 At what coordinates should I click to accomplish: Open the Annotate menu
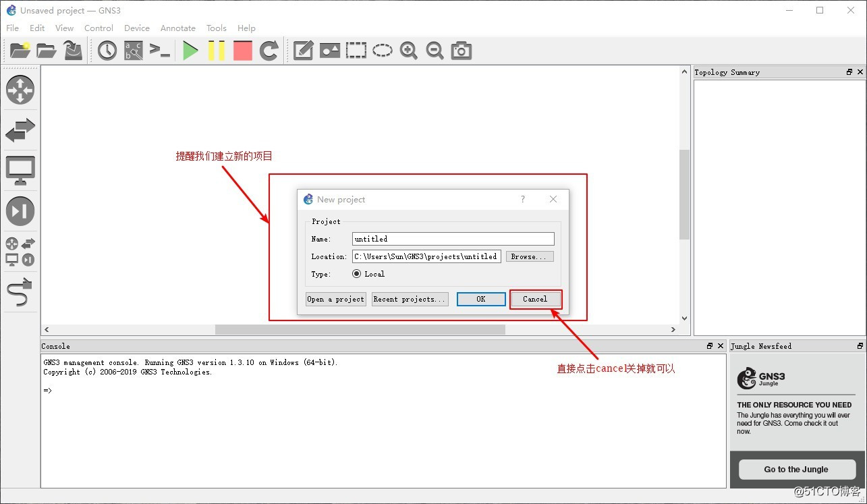(x=178, y=28)
